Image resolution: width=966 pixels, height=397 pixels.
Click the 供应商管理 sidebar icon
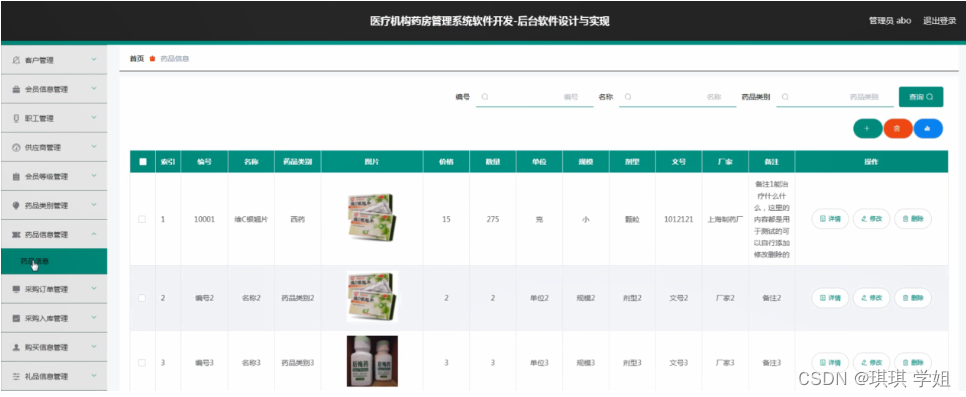[16, 147]
